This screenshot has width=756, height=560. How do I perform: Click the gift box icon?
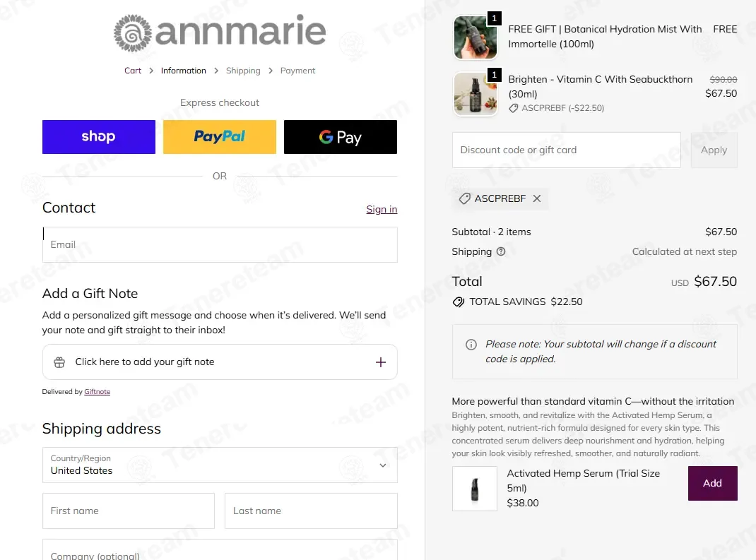59,362
